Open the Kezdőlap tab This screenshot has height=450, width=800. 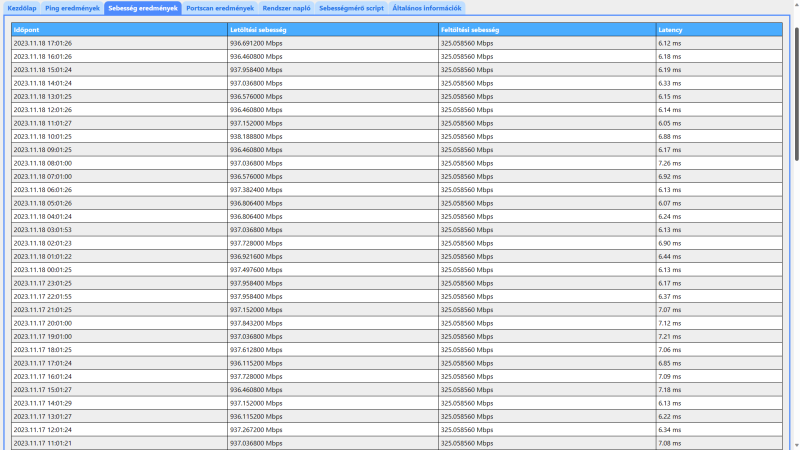22,8
